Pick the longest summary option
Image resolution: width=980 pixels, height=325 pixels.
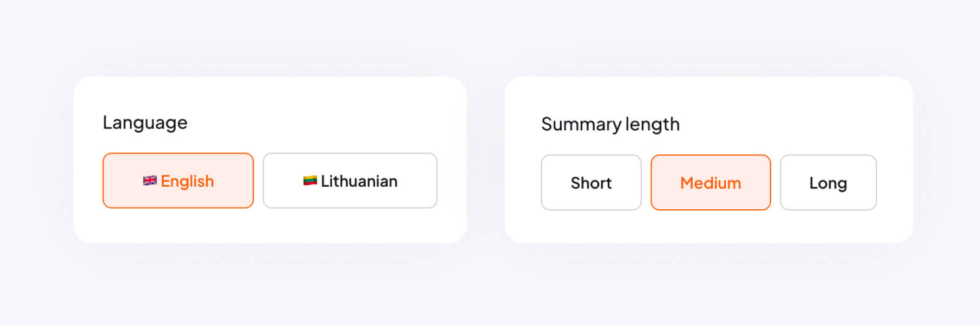[x=828, y=182]
